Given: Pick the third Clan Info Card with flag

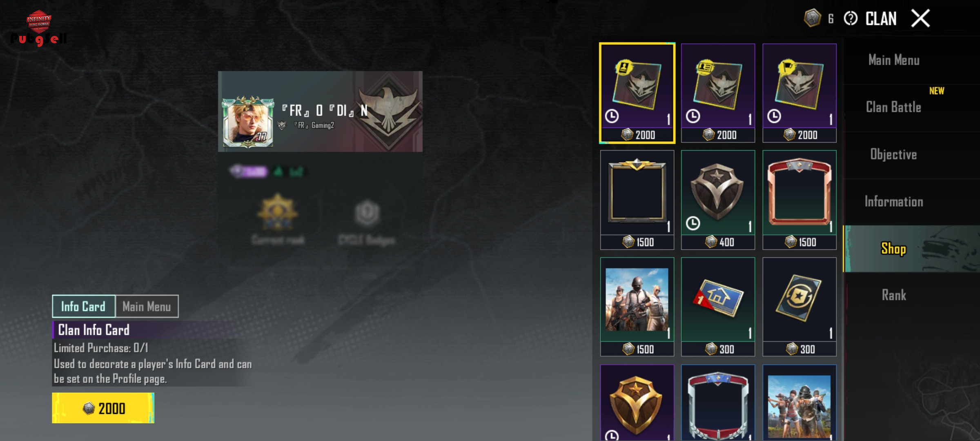Looking at the screenshot, I should coord(799,93).
